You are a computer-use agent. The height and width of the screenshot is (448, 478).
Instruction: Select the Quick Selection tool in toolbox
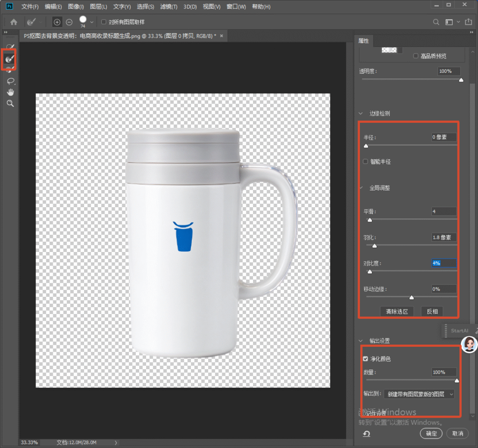coord(10,46)
